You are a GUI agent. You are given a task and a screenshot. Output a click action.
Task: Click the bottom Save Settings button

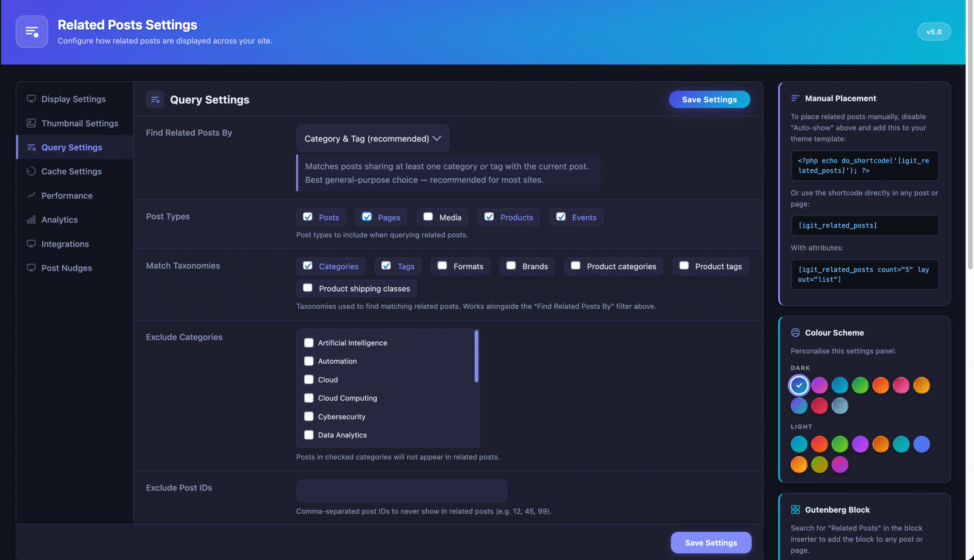click(711, 543)
